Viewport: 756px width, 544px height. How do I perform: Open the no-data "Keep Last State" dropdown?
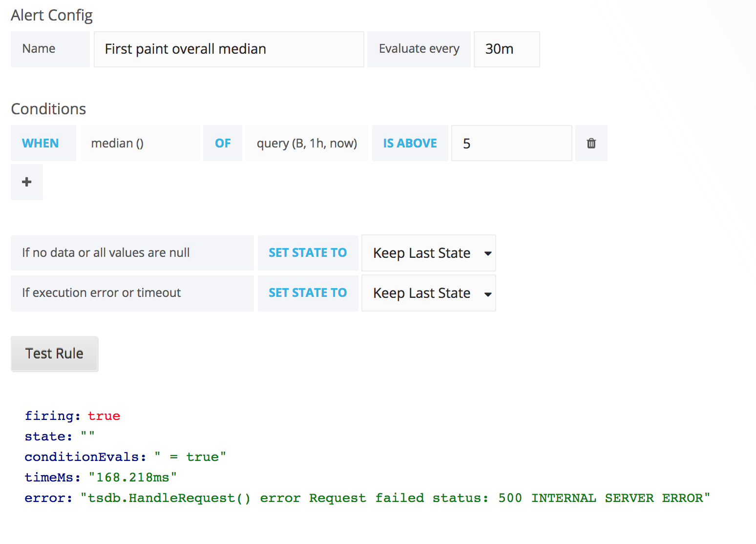coord(428,253)
